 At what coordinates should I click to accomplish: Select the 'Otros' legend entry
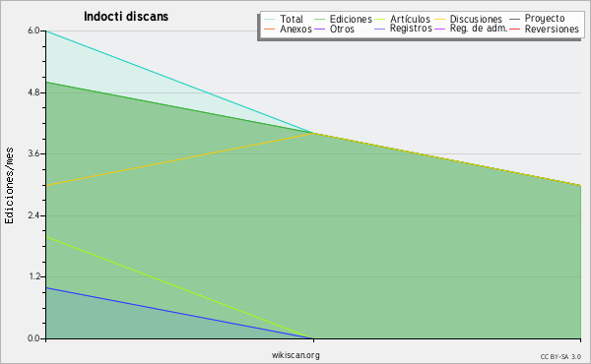(x=334, y=29)
